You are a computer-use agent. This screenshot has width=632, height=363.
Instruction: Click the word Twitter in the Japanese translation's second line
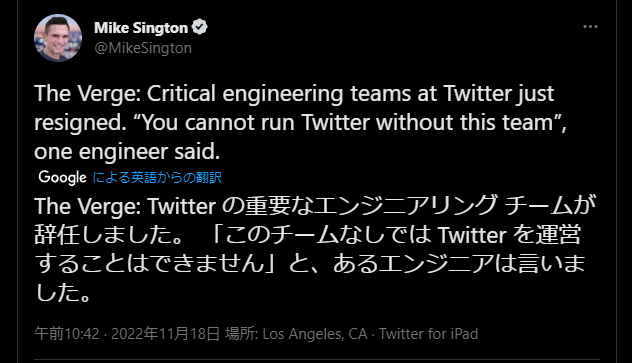(472, 235)
